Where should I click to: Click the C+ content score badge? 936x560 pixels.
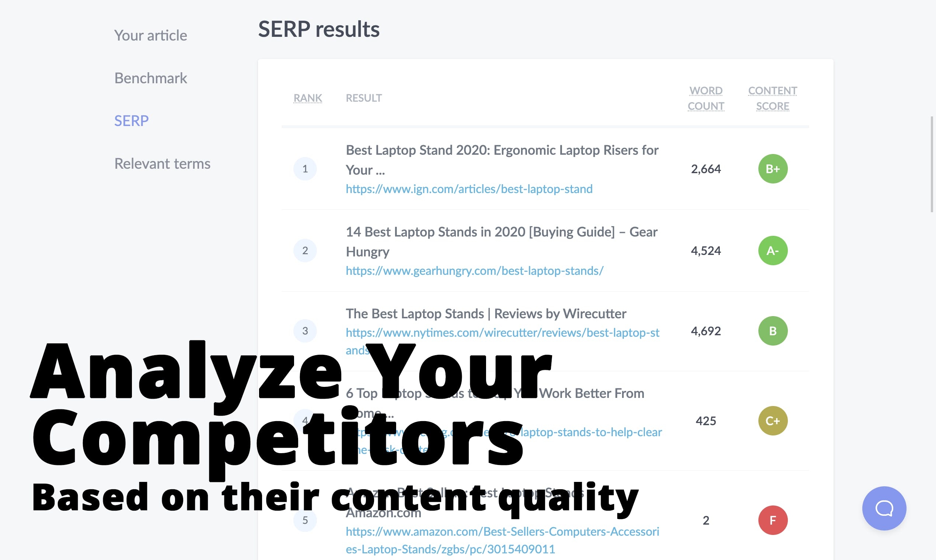pos(773,421)
